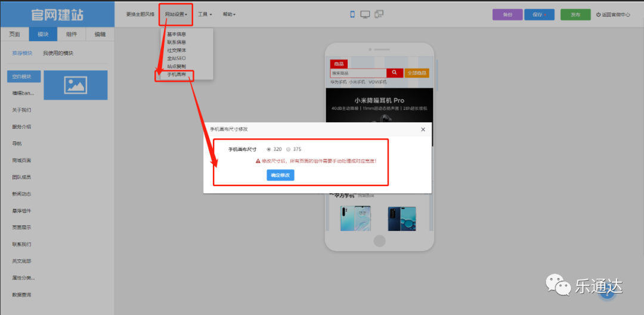The width and height of the screenshot is (644, 315).
Task: Click the 小米降噪耳机 Pro banner
Action: 379,105
